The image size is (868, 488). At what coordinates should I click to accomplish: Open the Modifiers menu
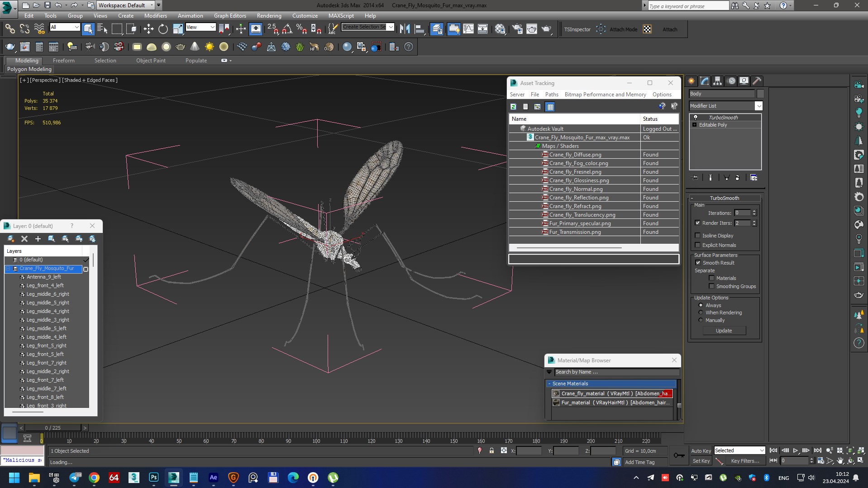tap(155, 16)
